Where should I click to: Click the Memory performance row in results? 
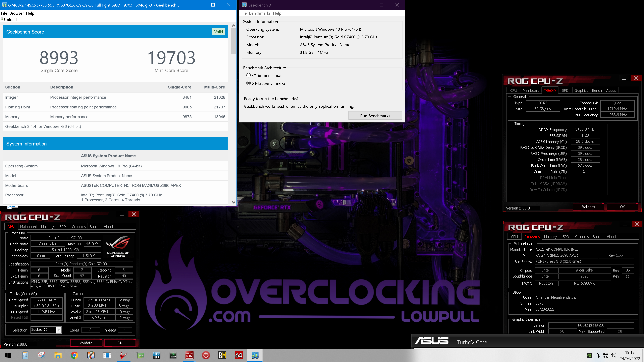tap(115, 117)
